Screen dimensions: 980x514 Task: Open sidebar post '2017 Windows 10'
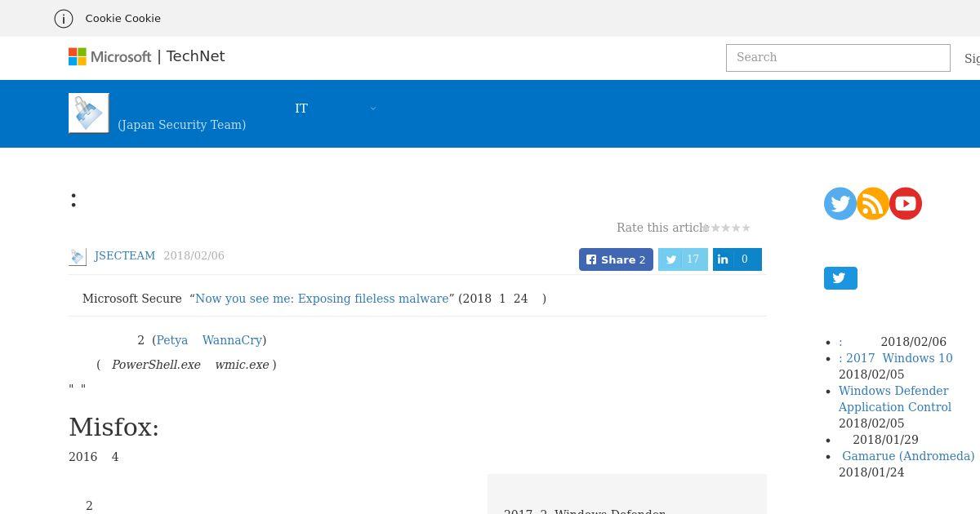pyautogui.click(x=896, y=358)
